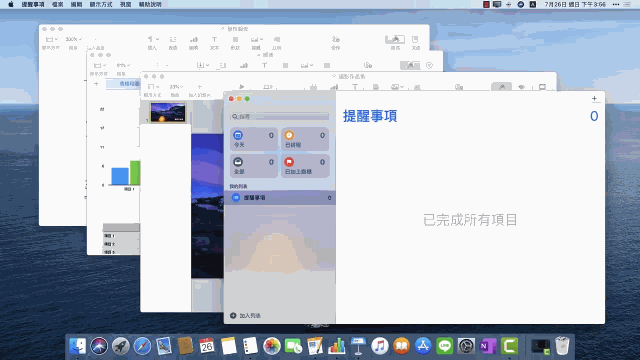Open the view dropdown in the Numbers window

[100, 65]
